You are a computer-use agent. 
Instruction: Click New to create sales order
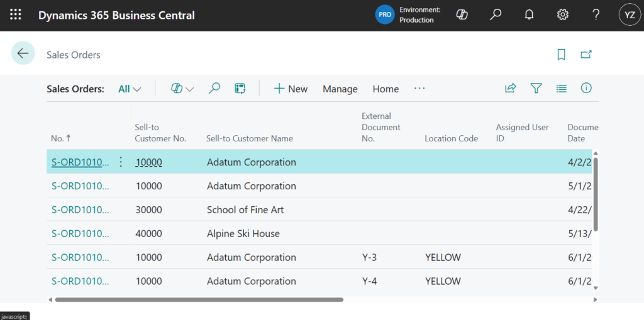point(291,89)
